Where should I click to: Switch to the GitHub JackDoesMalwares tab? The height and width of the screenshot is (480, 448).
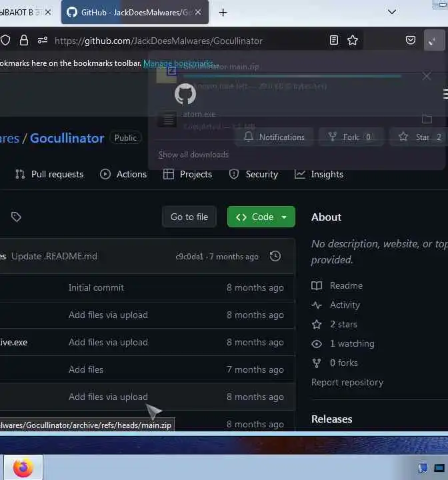pos(135,12)
